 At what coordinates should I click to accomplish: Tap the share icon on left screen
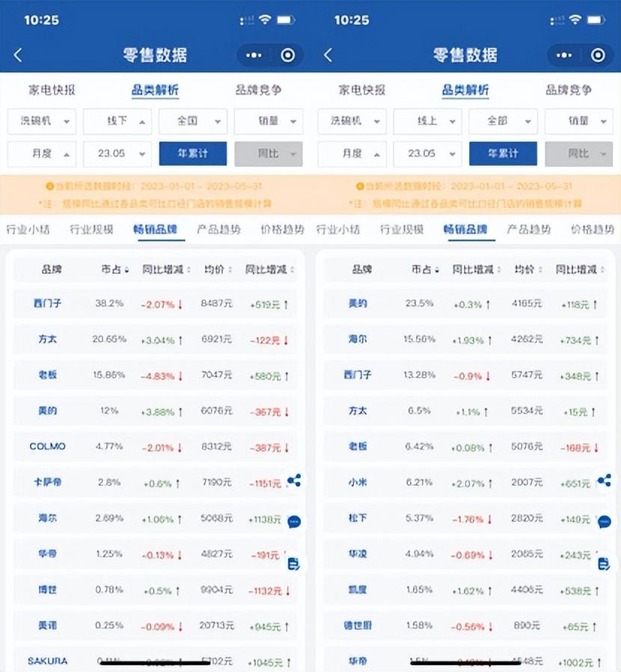[x=294, y=480]
